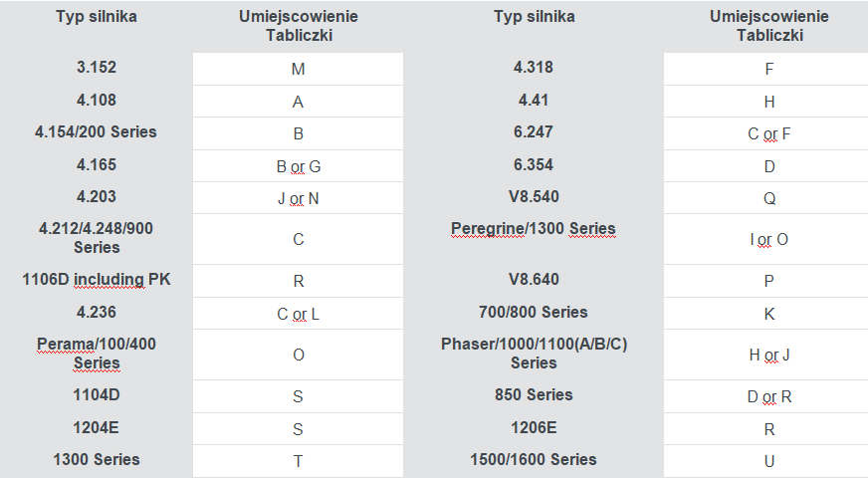868x480 pixels.
Task: Click the 1500/1600 Series cell
Action: click(x=534, y=459)
